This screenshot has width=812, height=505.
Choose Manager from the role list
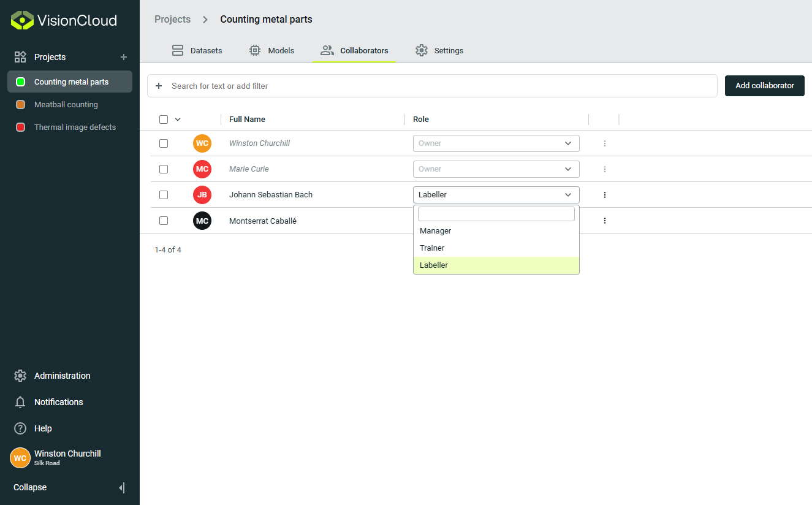[x=496, y=231]
